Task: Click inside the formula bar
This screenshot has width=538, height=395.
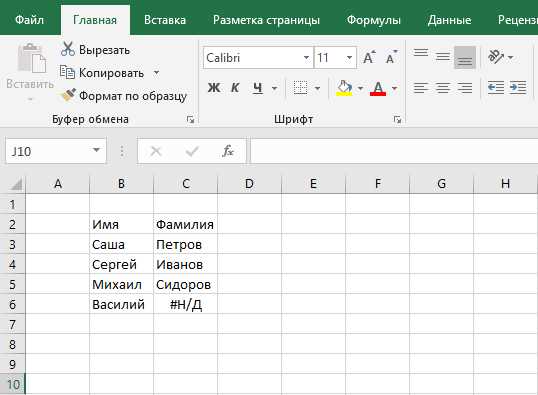Action: pyautogui.click(x=394, y=151)
